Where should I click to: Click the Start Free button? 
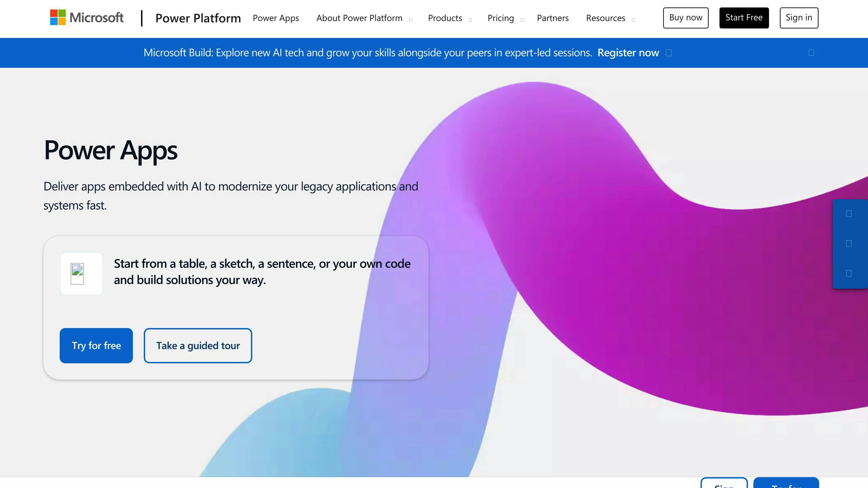click(744, 17)
